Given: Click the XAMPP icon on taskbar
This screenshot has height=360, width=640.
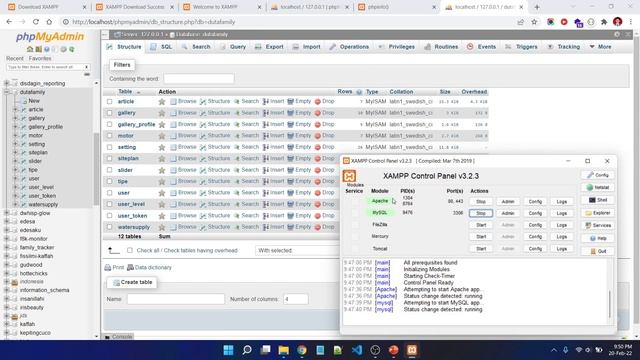Looking at the screenshot, I should pos(412,350).
